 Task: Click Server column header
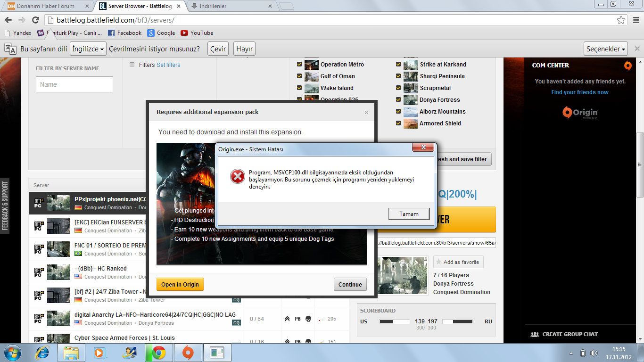pos(41,185)
